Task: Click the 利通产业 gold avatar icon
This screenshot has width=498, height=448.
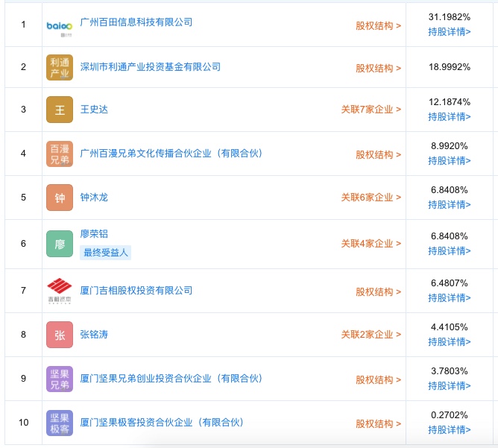Action: point(60,67)
